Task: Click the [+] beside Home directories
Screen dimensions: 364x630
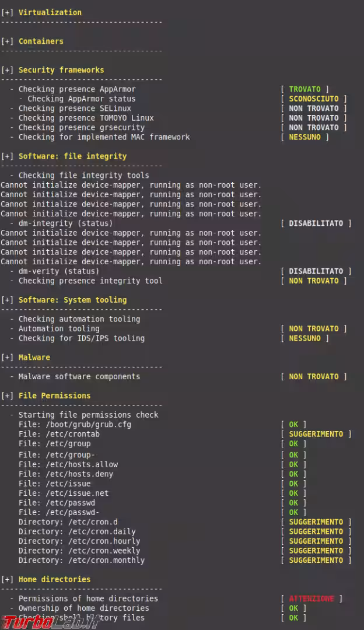Action: pyautogui.click(x=7, y=579)
